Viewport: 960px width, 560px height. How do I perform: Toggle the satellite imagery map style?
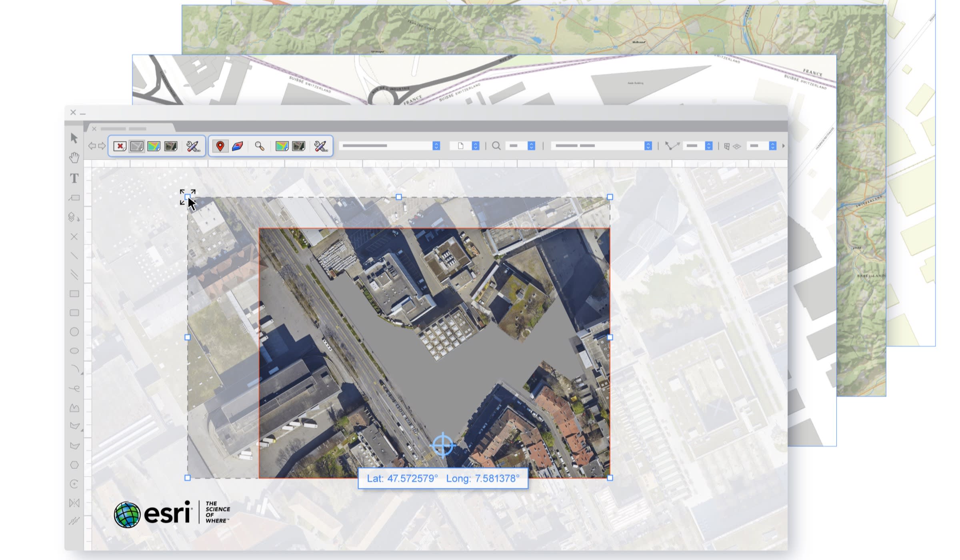click(171, 146)
